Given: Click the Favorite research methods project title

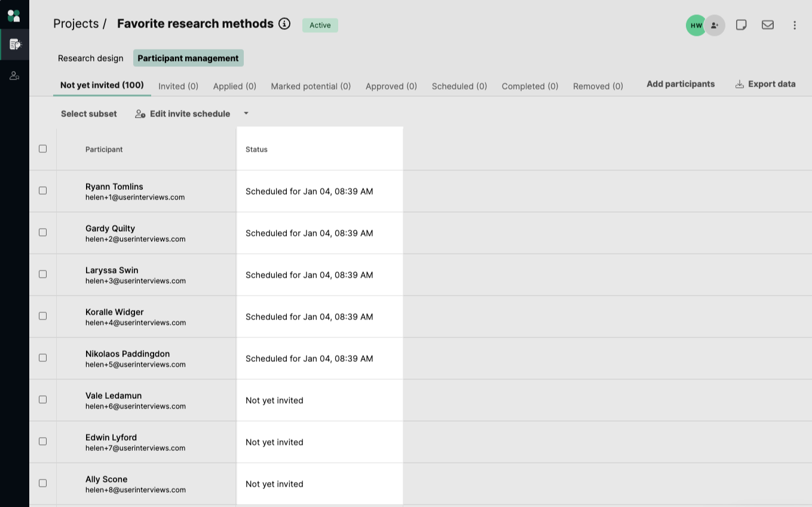Looking at the screenshot, I should [195, 24].
